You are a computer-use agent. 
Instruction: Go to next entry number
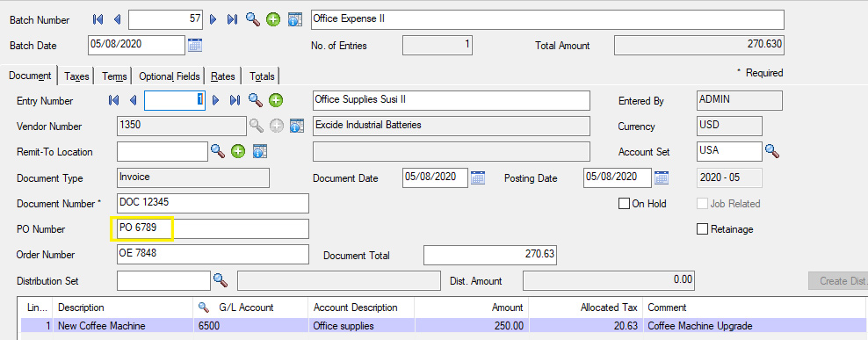pyautogui.click(x=216, y=100)
